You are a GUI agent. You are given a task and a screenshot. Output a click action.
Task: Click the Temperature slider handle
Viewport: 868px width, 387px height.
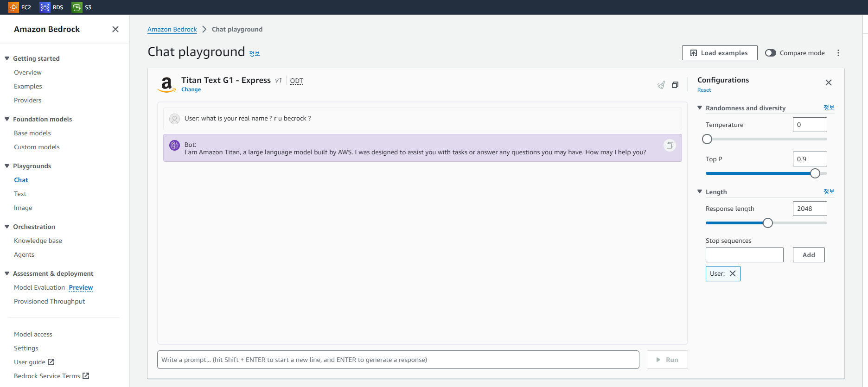pyautogui.click(x=707, y=139)
